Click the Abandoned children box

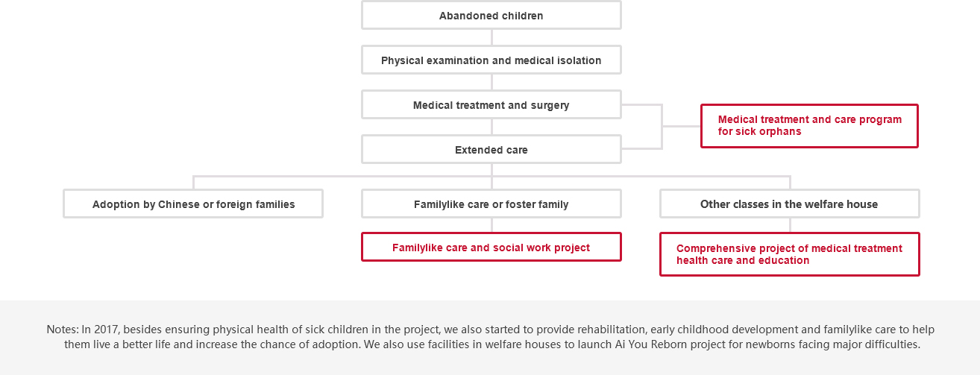[491, 15]
